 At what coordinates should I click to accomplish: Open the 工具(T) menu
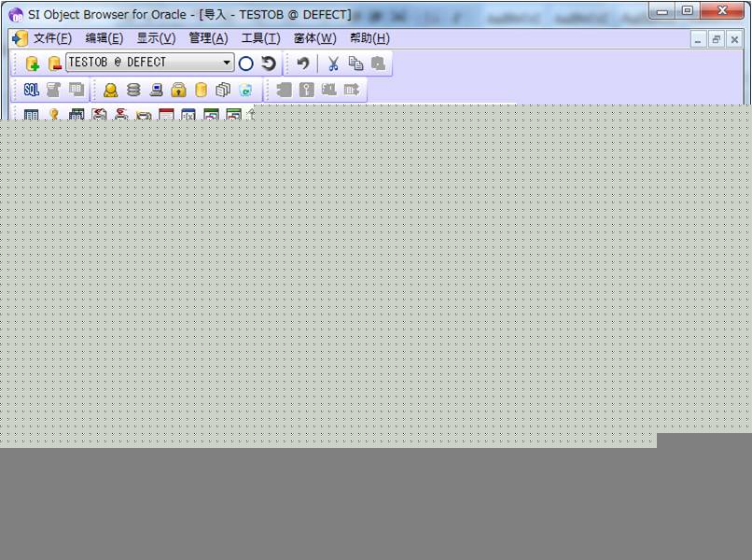[x=260, y=38]
